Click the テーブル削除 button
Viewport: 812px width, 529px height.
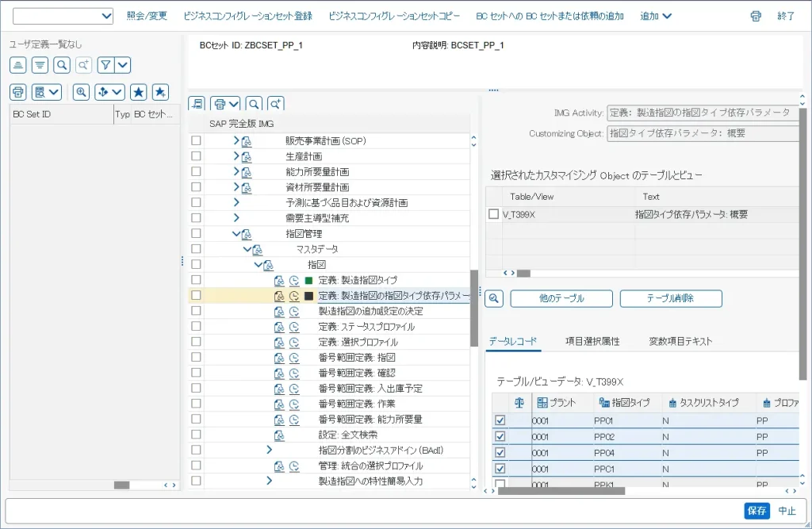[671, 298]
